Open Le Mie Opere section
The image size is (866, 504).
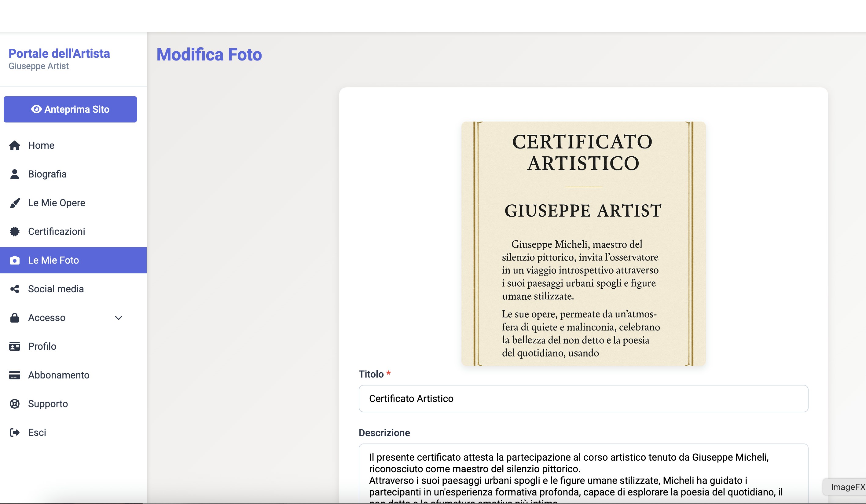coord(73,203)
